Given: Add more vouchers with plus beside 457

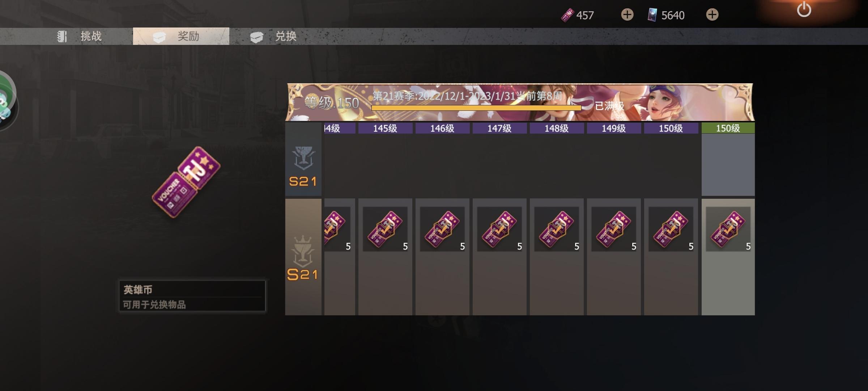Looking at the screenshot, I should 627,15.
